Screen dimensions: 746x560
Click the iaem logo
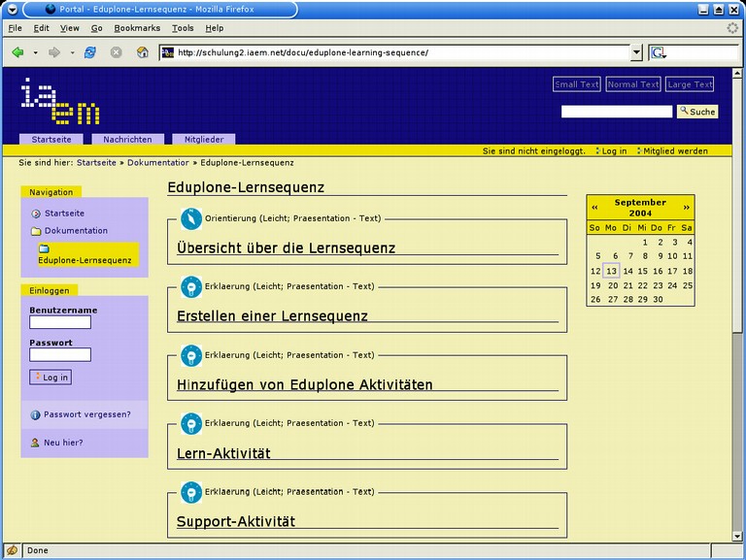click(x=59, y=102)
